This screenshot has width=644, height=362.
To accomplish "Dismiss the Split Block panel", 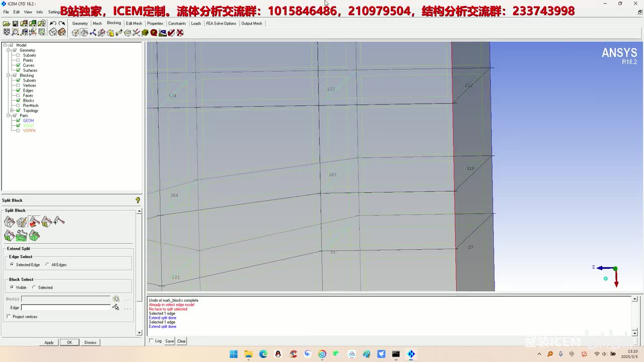I will click(x=91, y=342).
